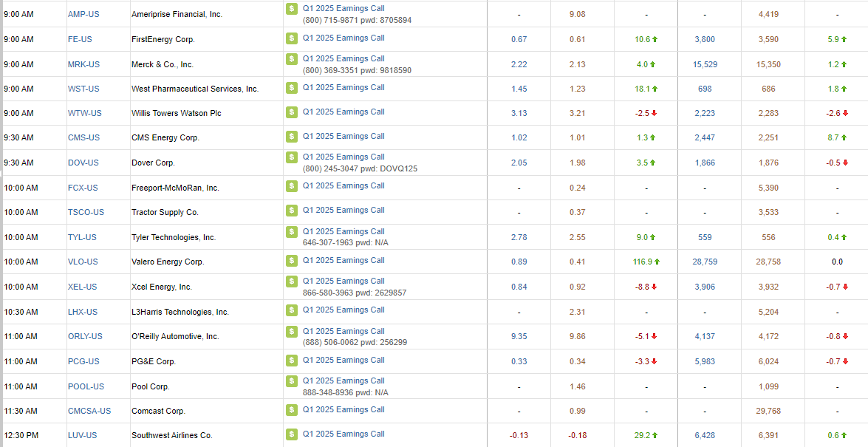Viewport: 868px width, 447px height.
Task: Click Freeport-McMoRan's green dollar icon
Action: (292, 185)
